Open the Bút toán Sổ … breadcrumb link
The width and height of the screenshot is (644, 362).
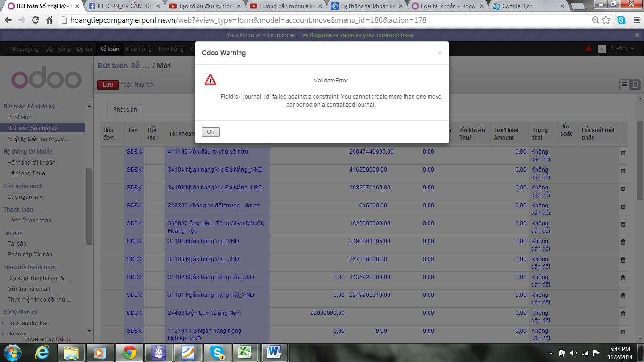(x=123, y=66)
